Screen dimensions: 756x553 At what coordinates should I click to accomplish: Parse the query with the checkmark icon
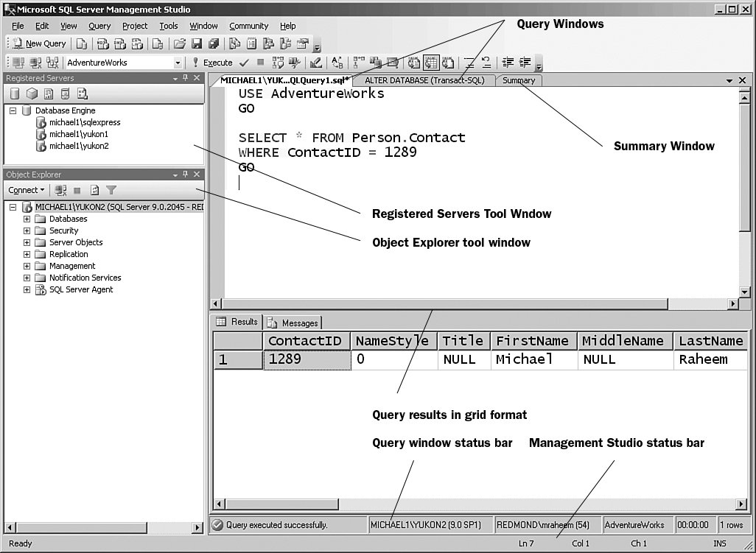coord(244,63)
